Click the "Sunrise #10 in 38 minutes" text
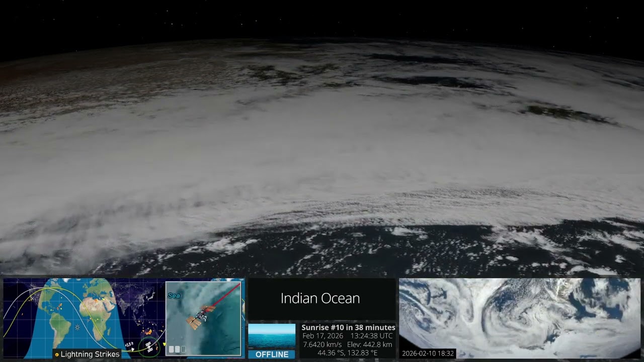The image size is (644, 362). tap(348, 327)
